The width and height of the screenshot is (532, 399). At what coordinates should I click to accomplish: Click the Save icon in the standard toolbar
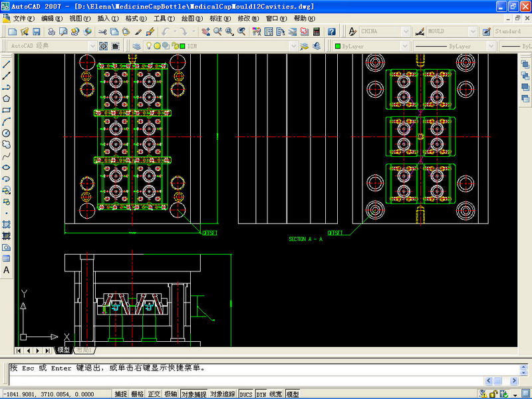pos(36,31)
